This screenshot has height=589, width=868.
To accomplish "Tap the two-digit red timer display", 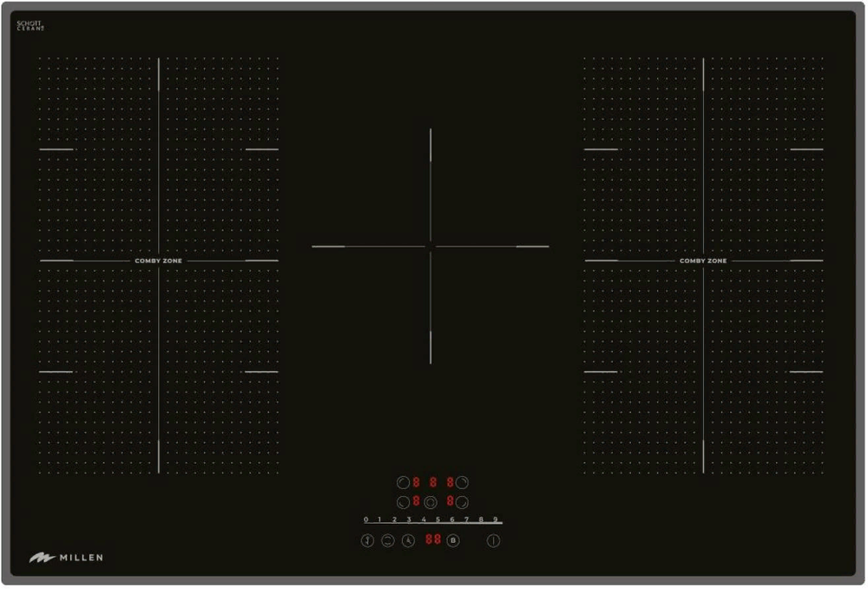I will 432,539.
